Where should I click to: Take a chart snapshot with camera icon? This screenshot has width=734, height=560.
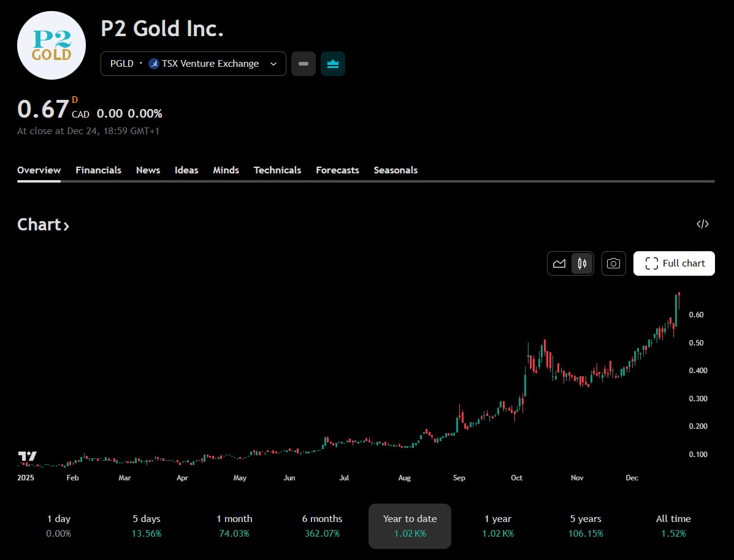tap(613, 263)
